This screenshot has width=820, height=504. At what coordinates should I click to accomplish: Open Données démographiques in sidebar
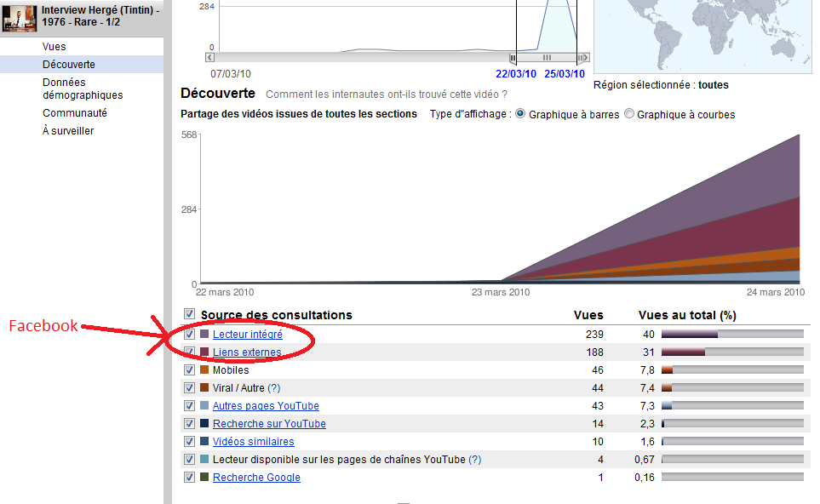pos(83,89)
